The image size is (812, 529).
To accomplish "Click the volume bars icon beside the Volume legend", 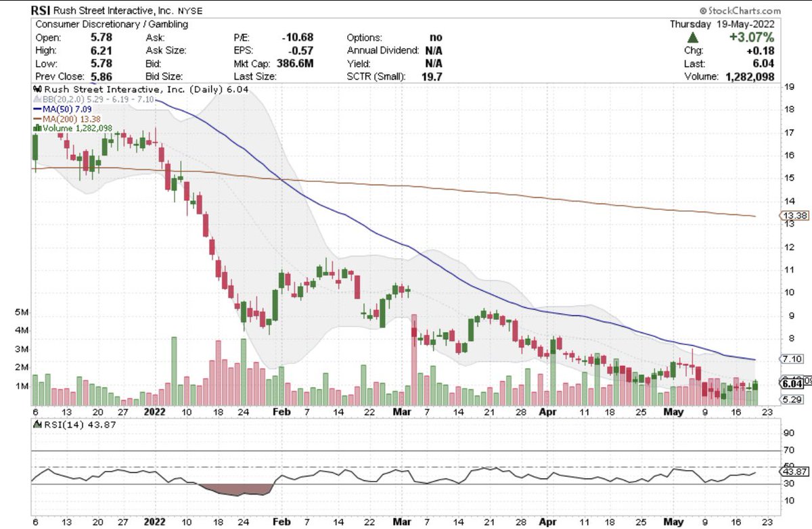I will tap(37, 127).
